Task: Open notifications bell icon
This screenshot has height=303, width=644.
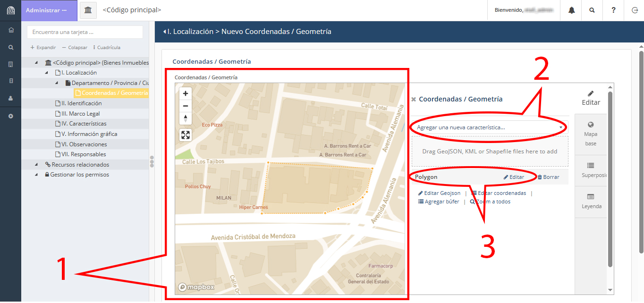Action: coord(571,10)
